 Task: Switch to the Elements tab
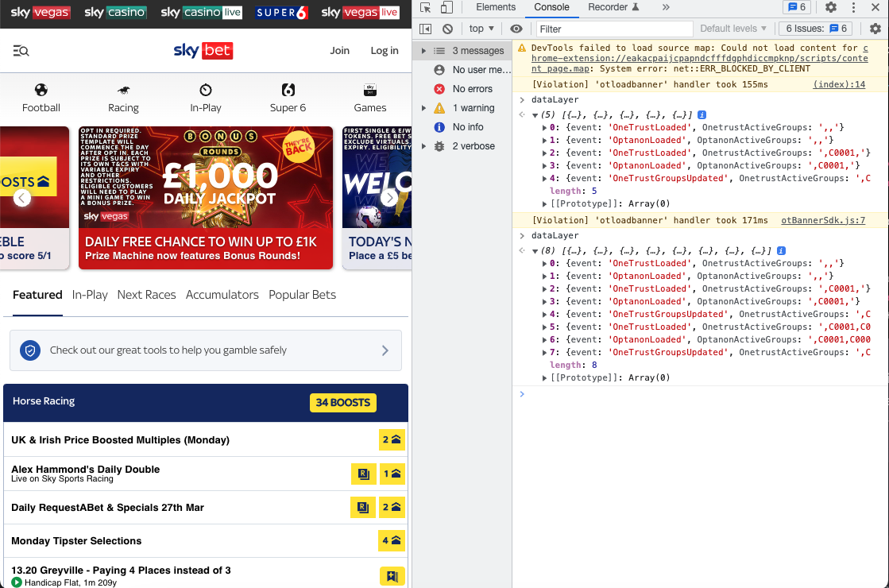click(496, 7)
